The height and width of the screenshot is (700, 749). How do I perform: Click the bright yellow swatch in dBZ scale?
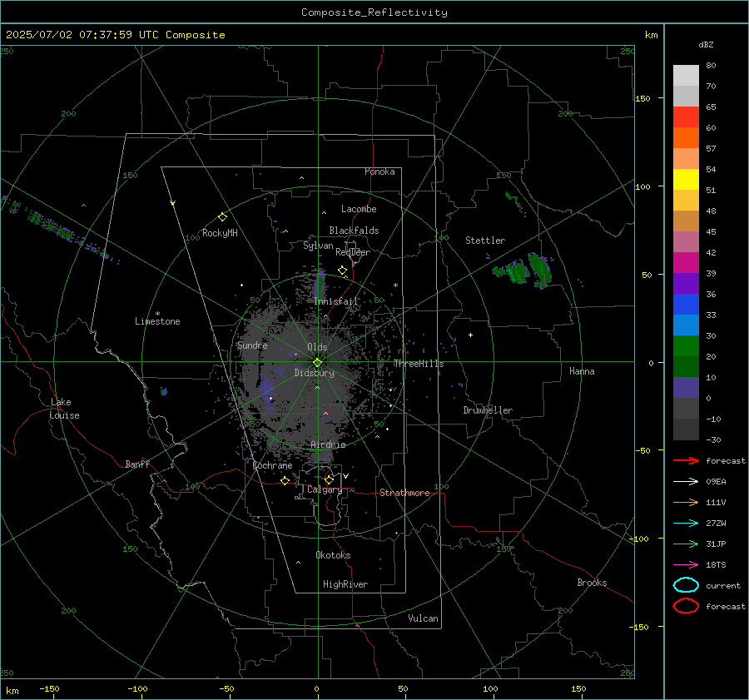coord(686,180)
